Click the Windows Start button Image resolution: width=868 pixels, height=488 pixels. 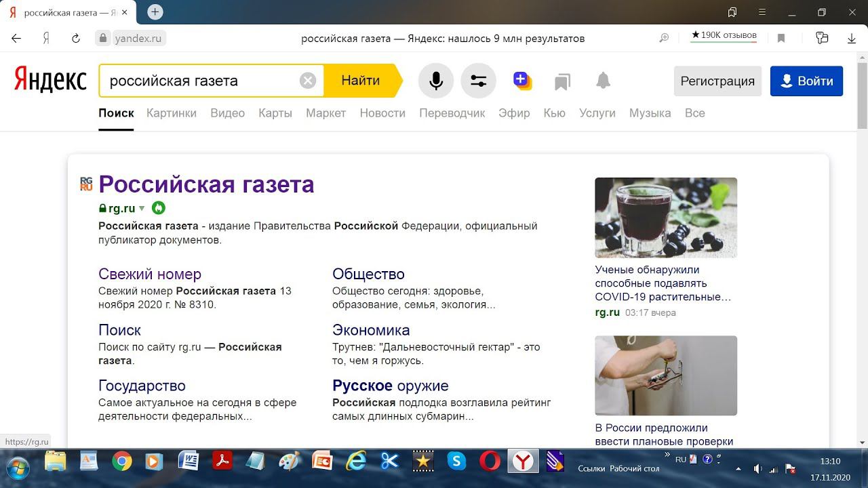18,468
